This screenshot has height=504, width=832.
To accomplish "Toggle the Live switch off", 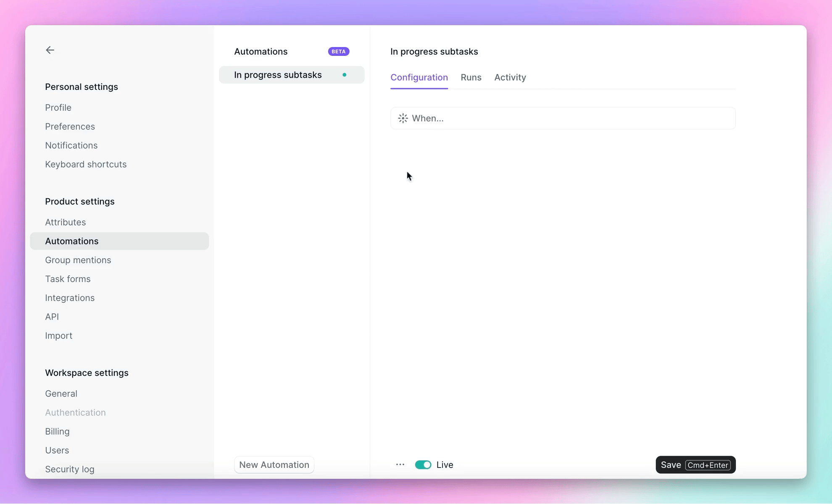I will (423, 465).
